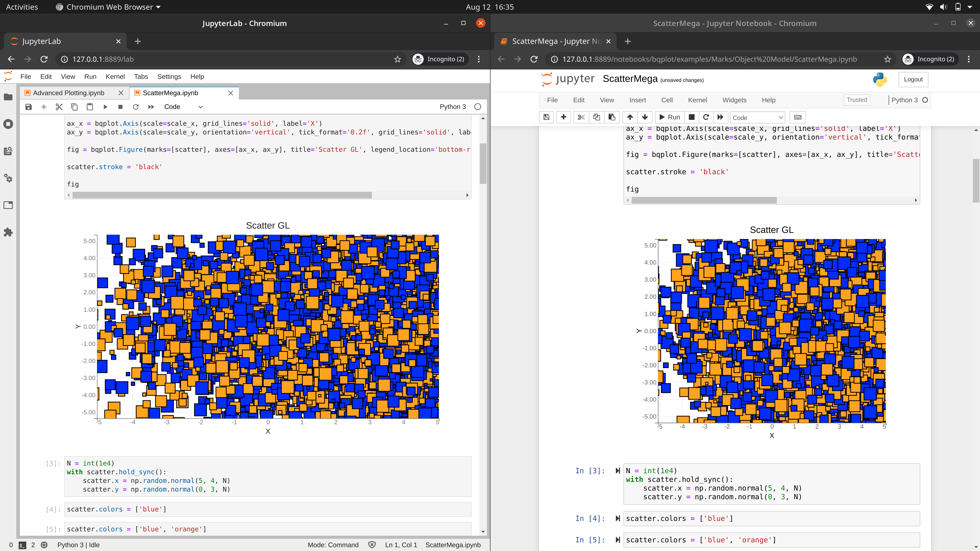Bookmark page star in ScatterMega window

888,59
